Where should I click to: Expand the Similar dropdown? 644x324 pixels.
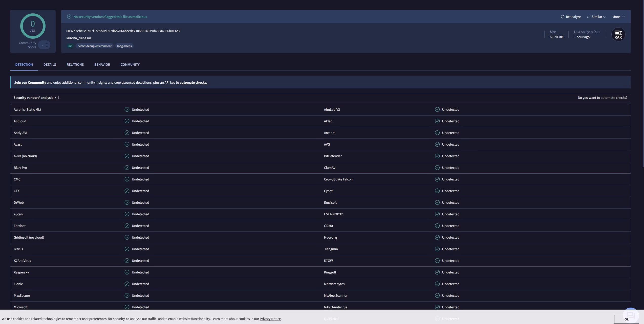[x=596, y=17]
